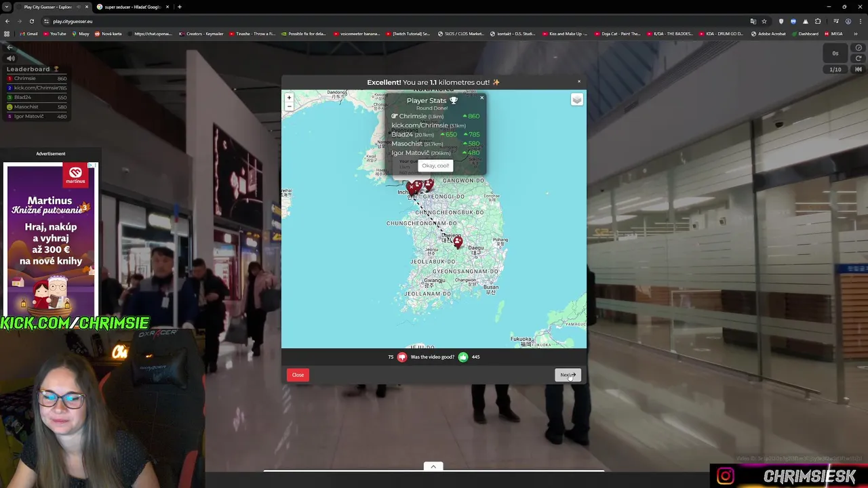This screenshot has height=488, width=868.
Task: Open the Chrome three-dot menu
Action: [859, 21]
